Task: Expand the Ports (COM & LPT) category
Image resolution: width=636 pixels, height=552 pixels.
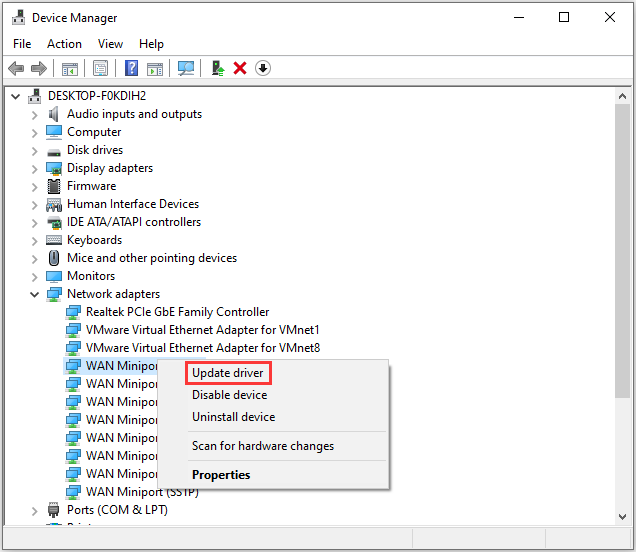Action: pos(35,511)
